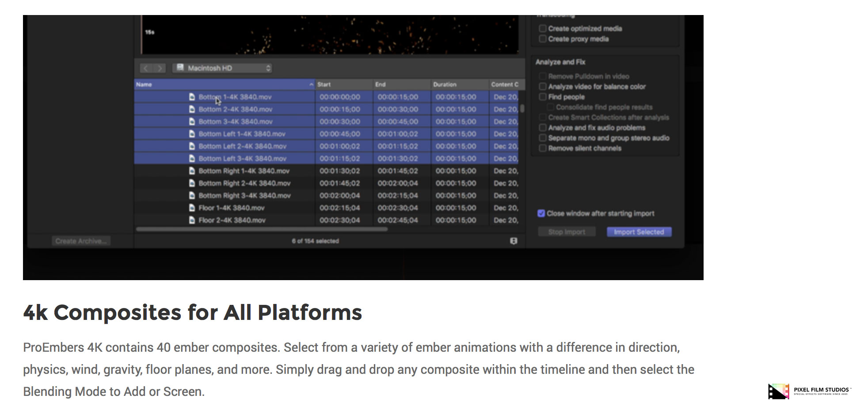Tick Separate mono and group stereo audio
Screen dimensions: 868x418
(543, 138)
